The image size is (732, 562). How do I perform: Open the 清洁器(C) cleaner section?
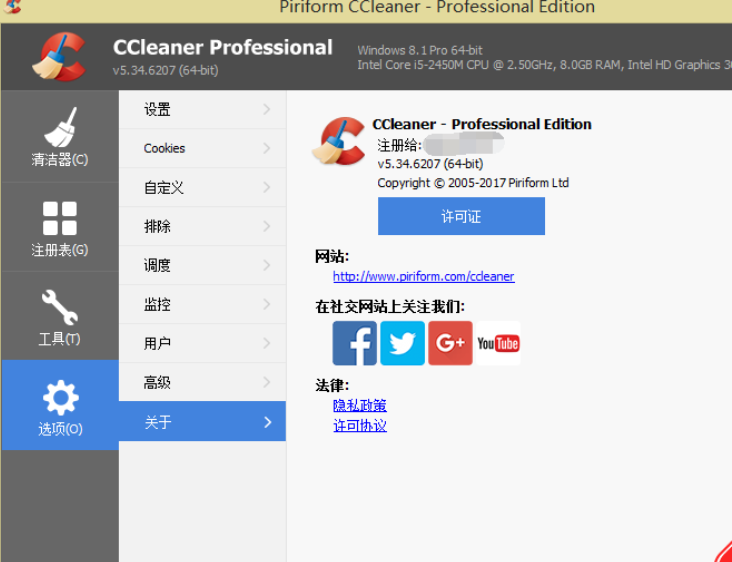[x=60, y=136]
